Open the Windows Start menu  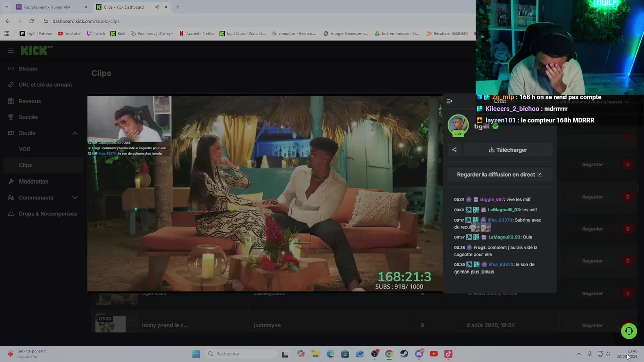(196, 354)
